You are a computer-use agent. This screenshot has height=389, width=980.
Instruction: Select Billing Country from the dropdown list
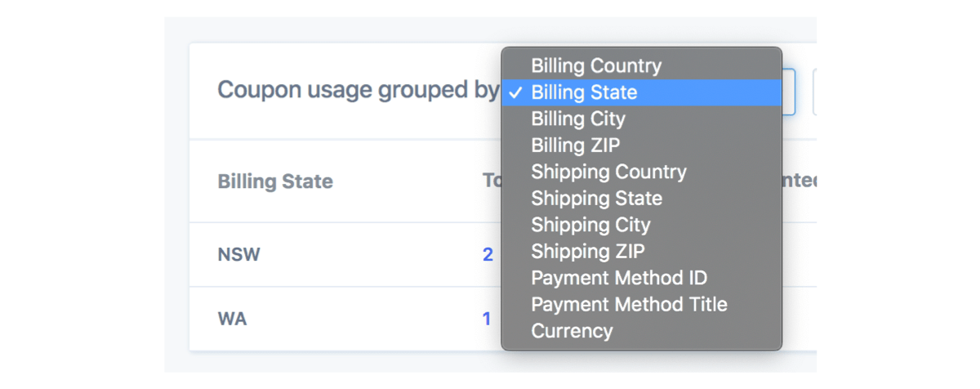point(596,66)
